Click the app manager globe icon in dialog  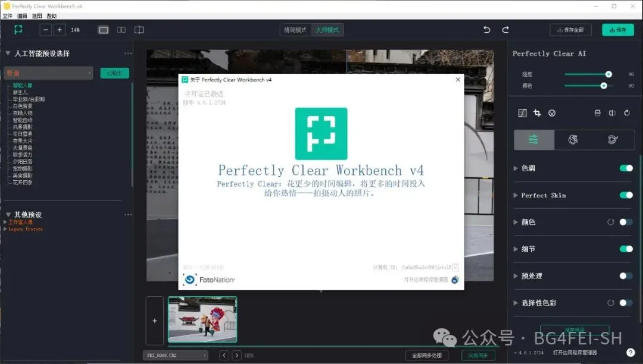455,280
